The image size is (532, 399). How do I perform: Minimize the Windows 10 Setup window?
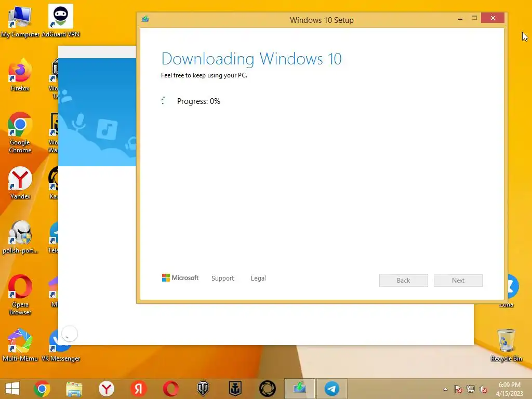click(x=460, y=19)
